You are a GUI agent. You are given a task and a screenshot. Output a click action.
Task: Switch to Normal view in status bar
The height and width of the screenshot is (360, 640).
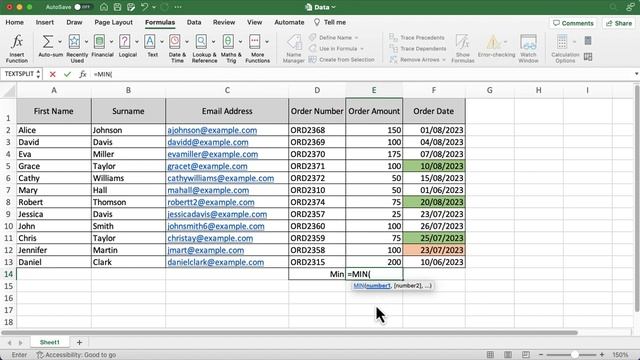pos(490,355)
